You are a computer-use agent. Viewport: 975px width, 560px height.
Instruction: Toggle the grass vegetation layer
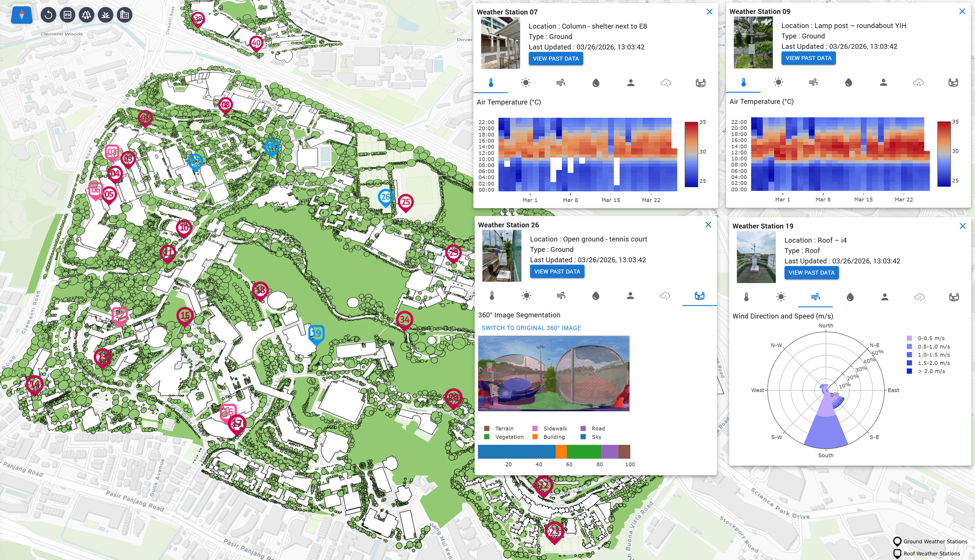pyautogui.click(x=106, y=15)
